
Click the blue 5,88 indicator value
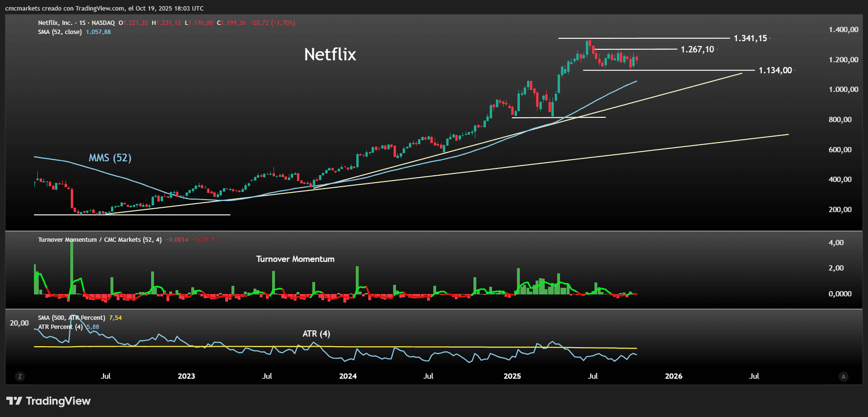click(93, 327)
